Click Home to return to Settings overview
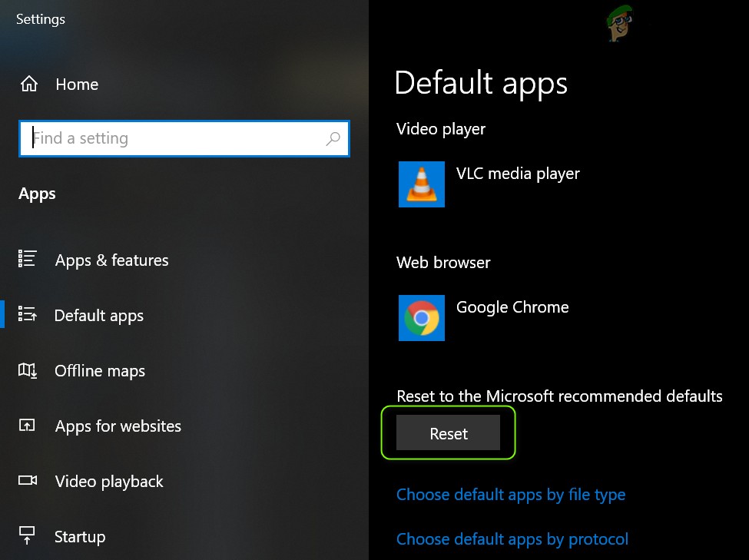This screenshot has height=560, width=749. tap(76, 84)
